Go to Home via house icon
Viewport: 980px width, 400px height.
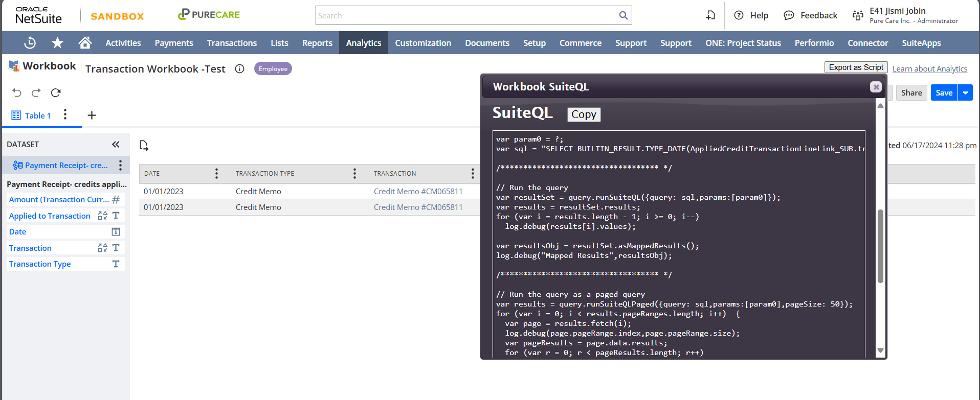point(85,43)
